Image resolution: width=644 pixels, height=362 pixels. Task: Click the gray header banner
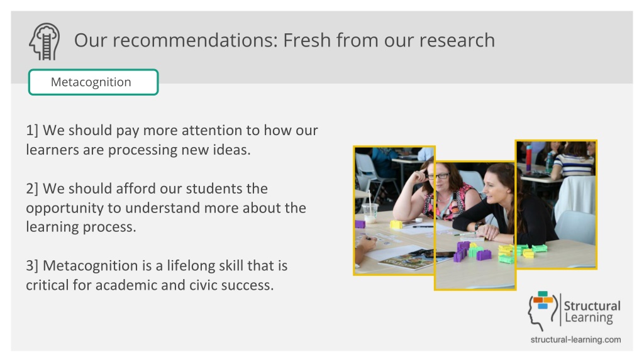[321, 47]
